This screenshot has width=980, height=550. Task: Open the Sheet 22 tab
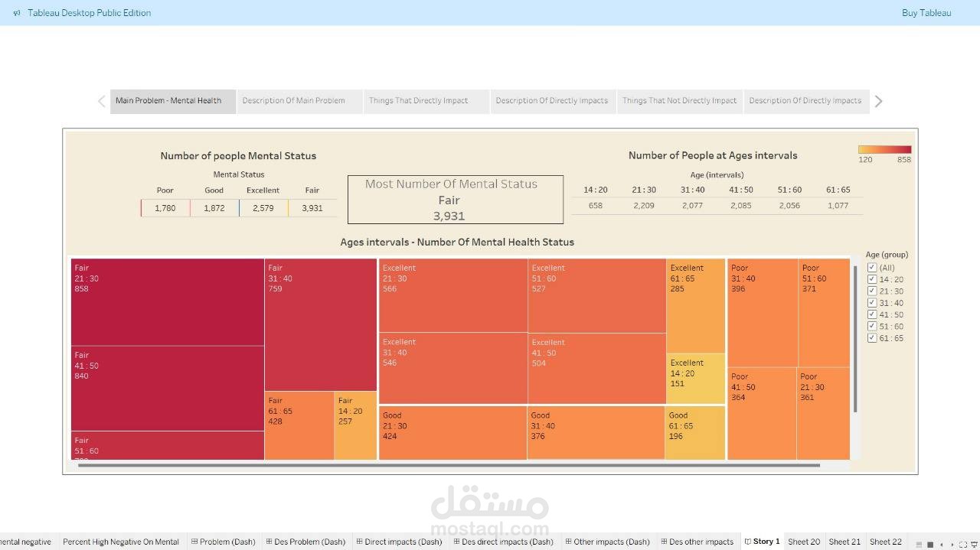click(x=886, y=542)
